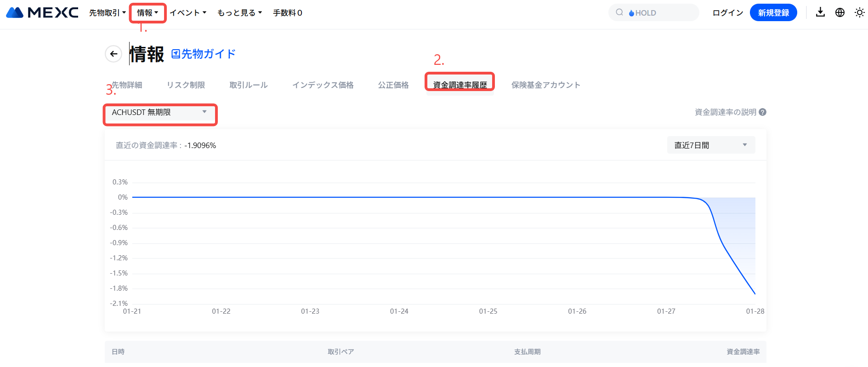
Task: Switch to the リスク制限 tab
Action: pyautogui.click(x=186, y=85)
